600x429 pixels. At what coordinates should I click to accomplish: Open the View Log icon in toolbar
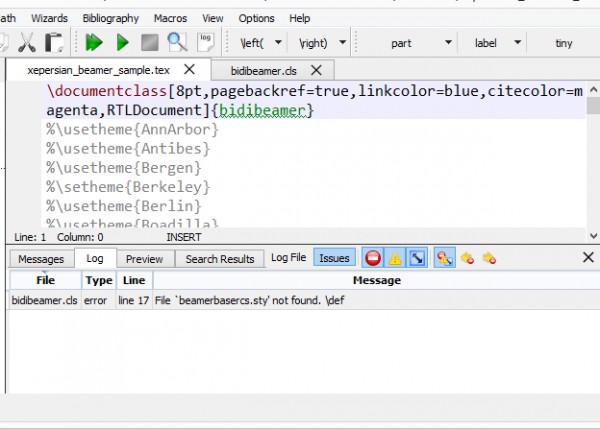206,42
